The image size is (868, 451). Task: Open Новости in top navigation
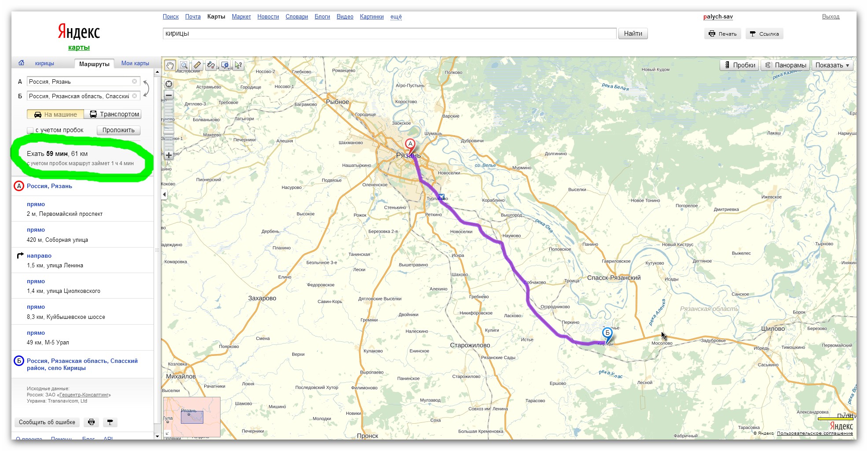tap(268, 17)
